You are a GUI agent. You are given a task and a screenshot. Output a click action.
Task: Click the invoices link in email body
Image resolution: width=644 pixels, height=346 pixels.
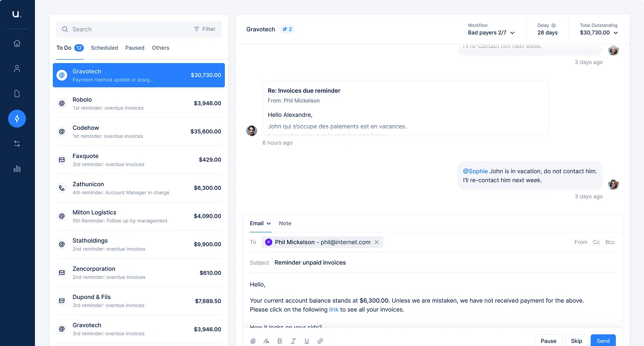pyautogui.click(x=334, y=309)
